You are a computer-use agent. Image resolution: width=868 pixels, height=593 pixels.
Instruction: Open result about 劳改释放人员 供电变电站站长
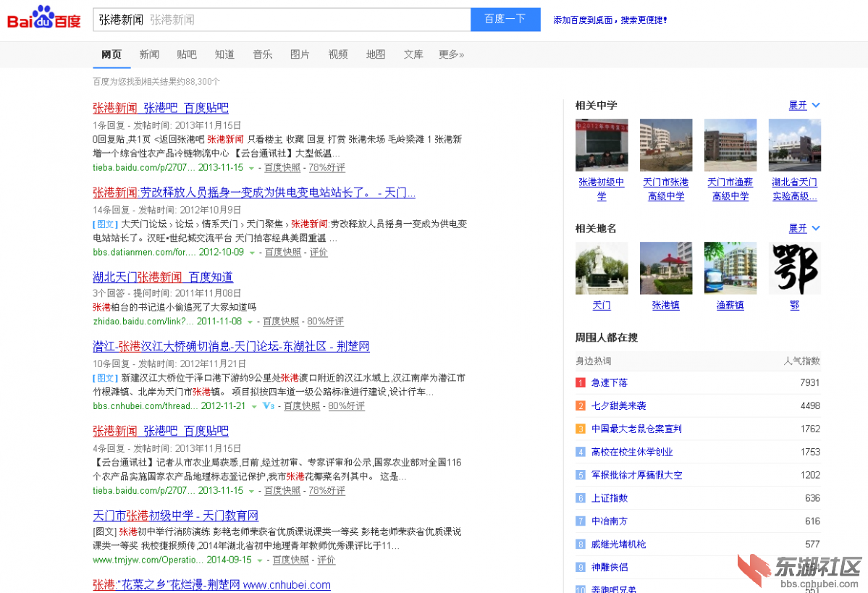pyautogui.click(x=254, y=192)
